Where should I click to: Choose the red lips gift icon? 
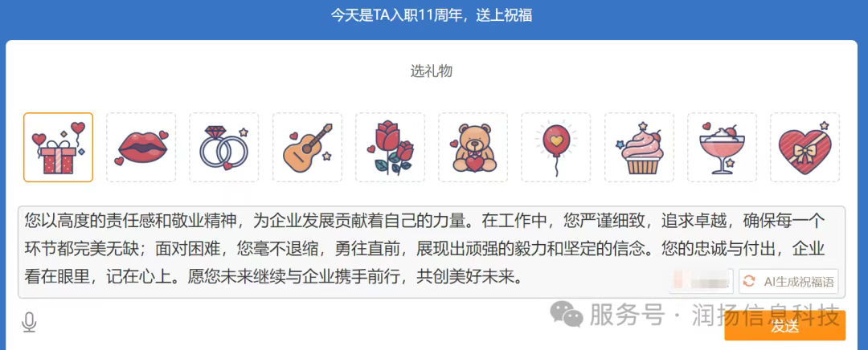pos(141,148)
